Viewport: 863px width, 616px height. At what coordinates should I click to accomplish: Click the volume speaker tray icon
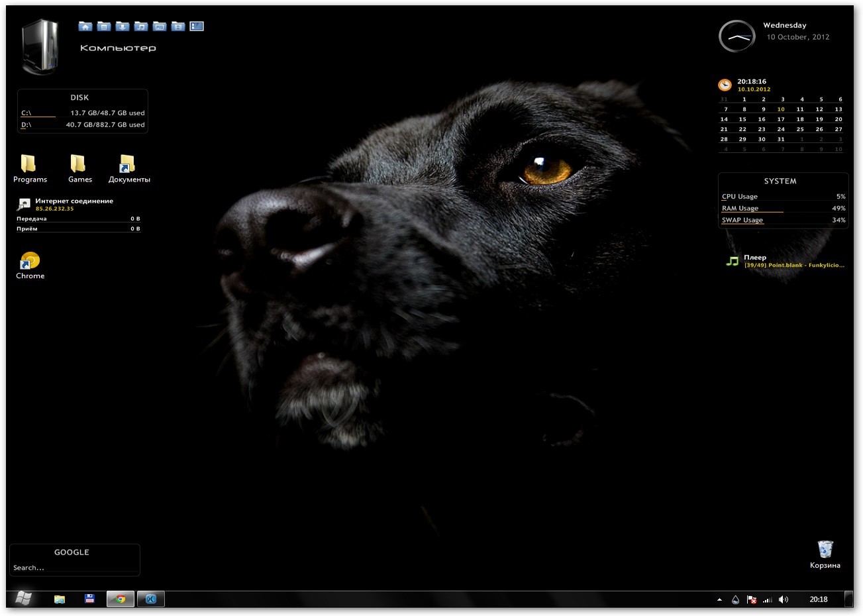click(784, 599)
